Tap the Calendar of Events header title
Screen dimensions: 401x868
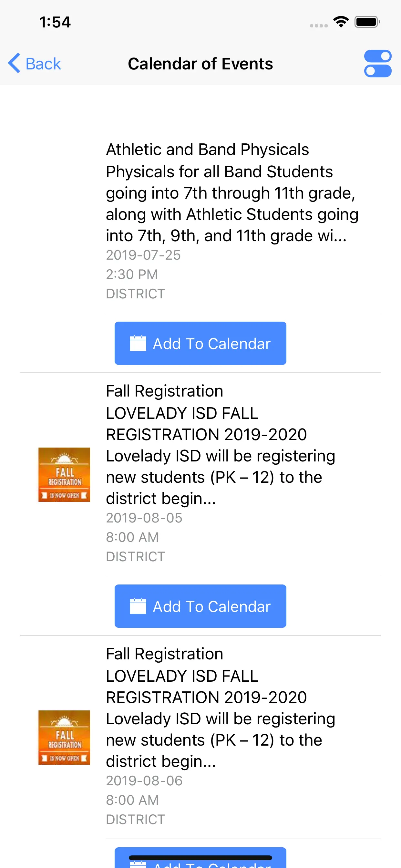(200, 64)
